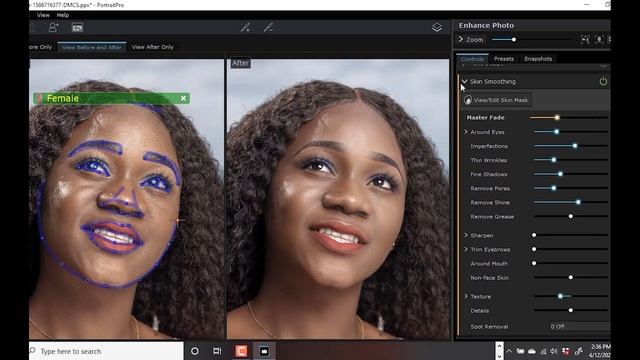640x360 pixels.
Task: Open Task View on the taskbar
Action: tap(217, 351)
